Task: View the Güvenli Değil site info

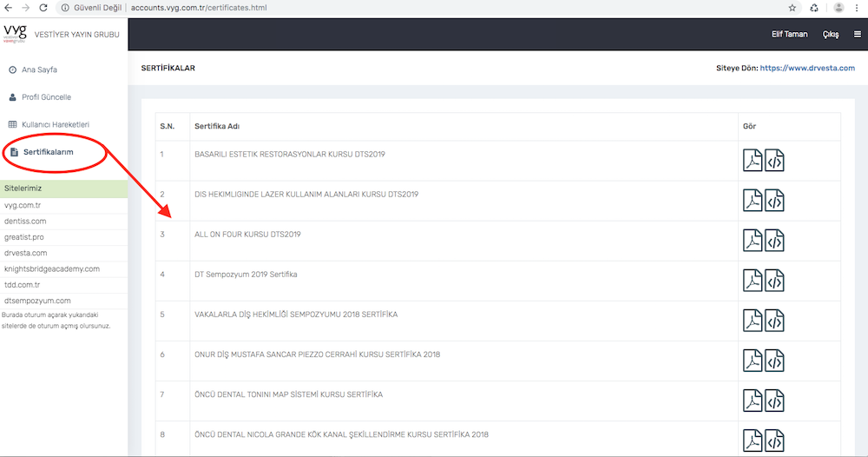Action: tap(91, 8)
